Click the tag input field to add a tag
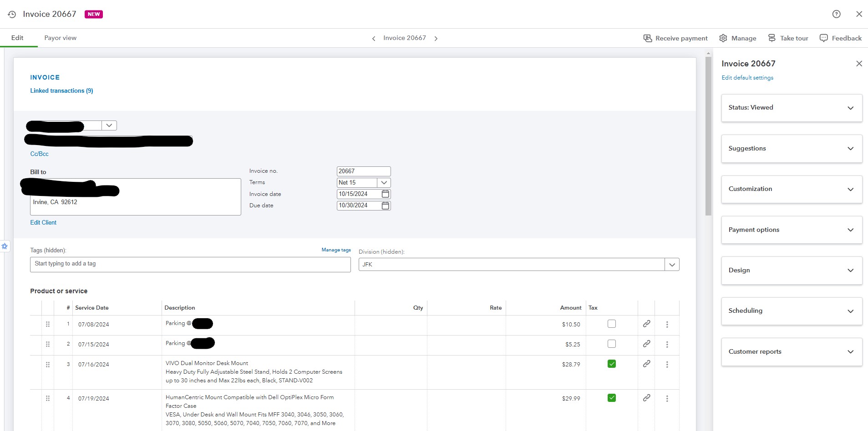 190,264
